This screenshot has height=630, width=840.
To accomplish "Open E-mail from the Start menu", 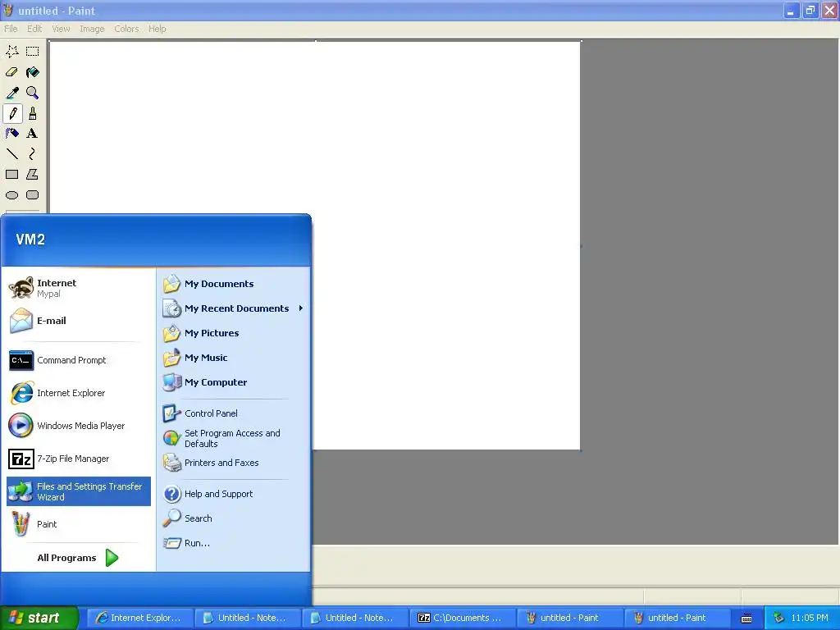I will (78, 321).
